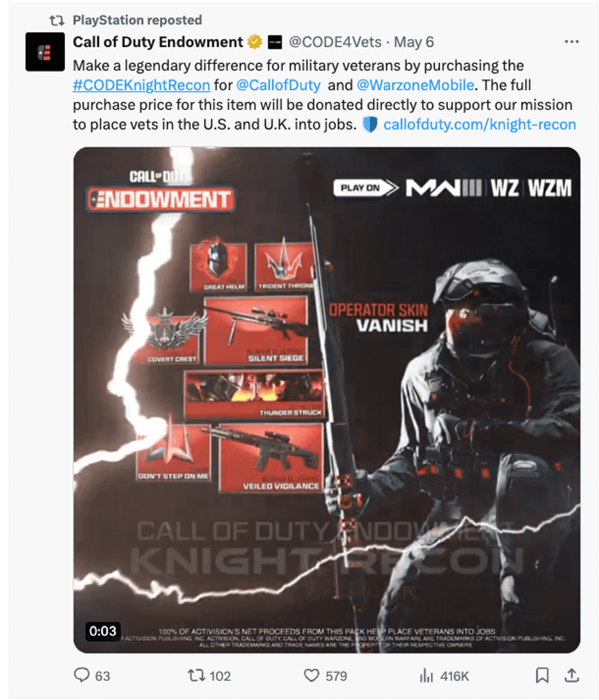Image resolution: width=599 pixels, height=700 pixels.
Task: Bookmark this post
Action: click(542, 675)
